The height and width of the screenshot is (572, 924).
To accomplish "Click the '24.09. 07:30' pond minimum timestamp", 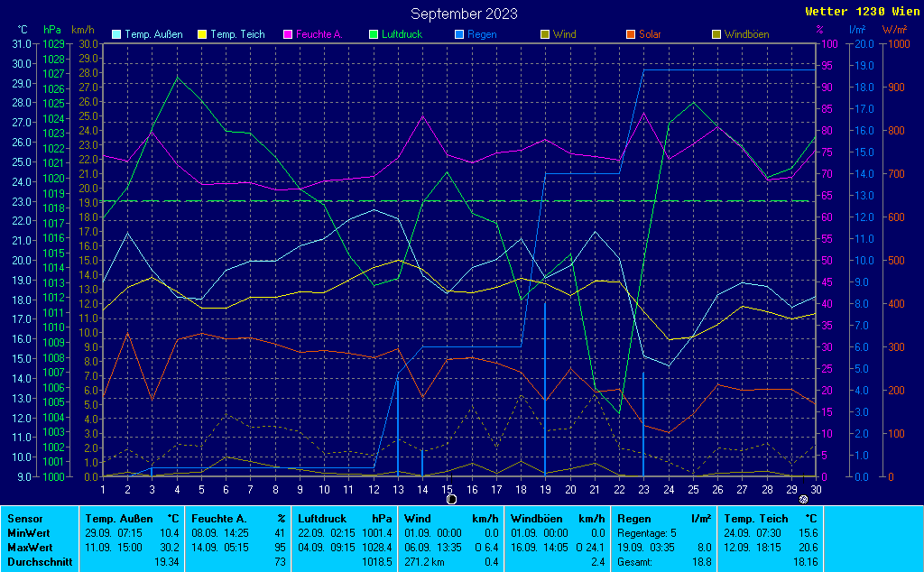I will [753, 533].
